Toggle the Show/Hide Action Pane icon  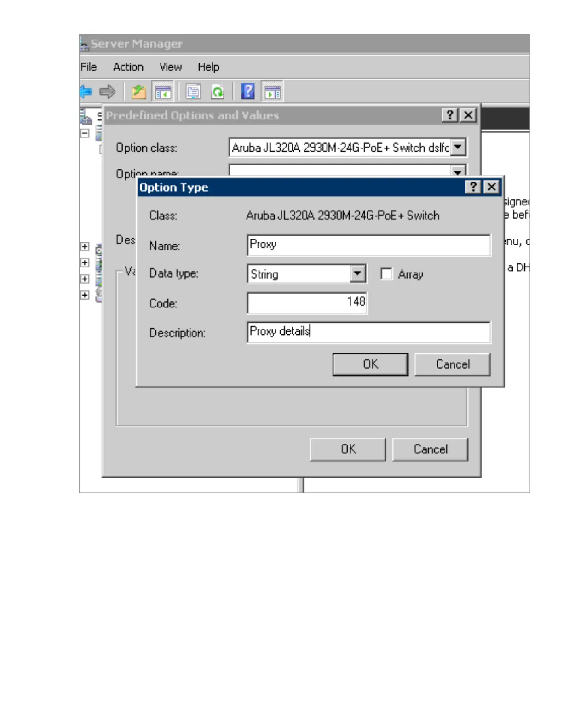(273, 91)
